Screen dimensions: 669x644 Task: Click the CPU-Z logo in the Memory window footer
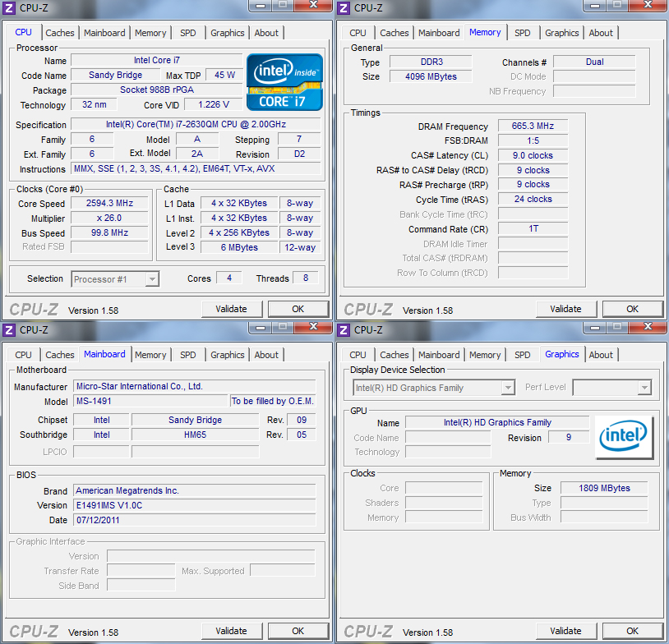pos(367,310)
